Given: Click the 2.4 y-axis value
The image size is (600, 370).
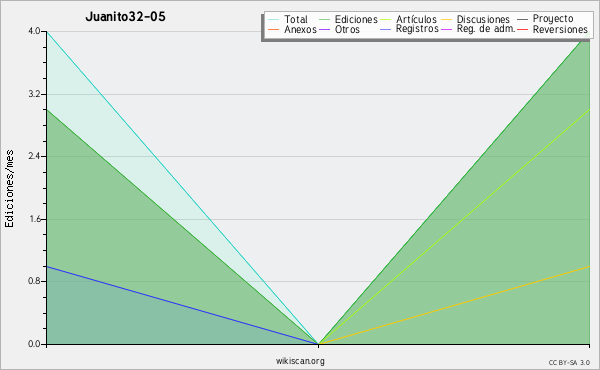Looking at the screenshot, I should point(34,156).
